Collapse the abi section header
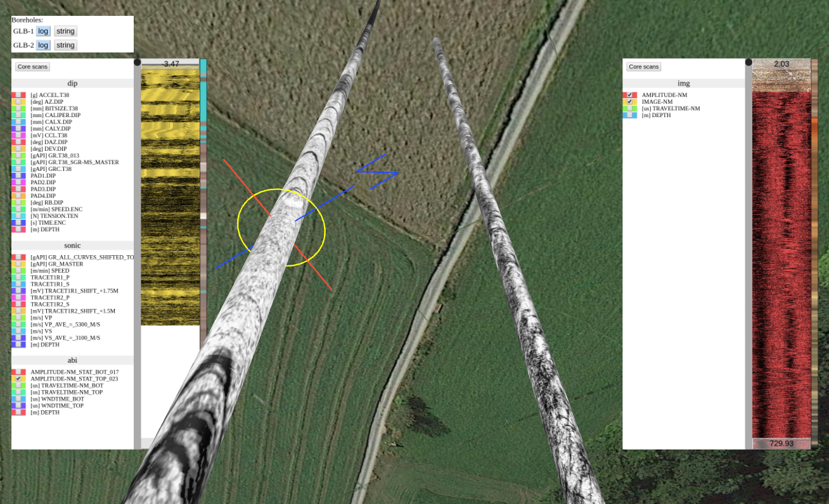The height and width of the screenshot is (504, 829). 72,360
